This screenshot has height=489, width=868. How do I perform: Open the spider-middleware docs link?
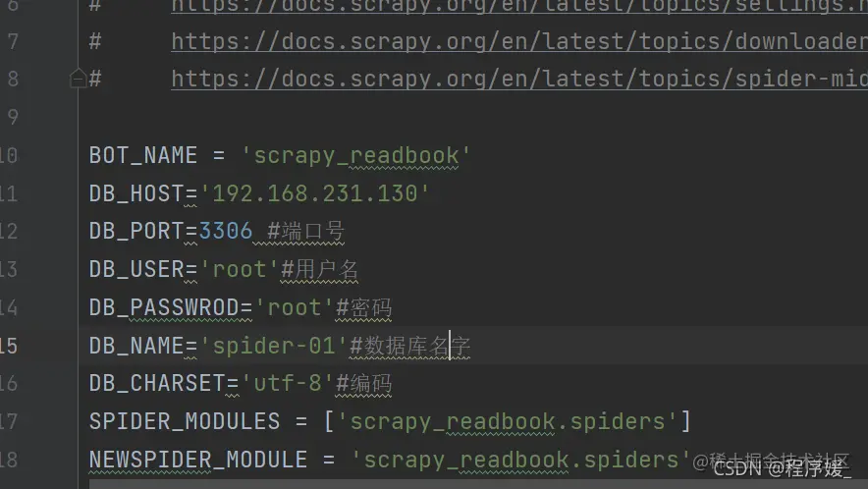[519, 79]
